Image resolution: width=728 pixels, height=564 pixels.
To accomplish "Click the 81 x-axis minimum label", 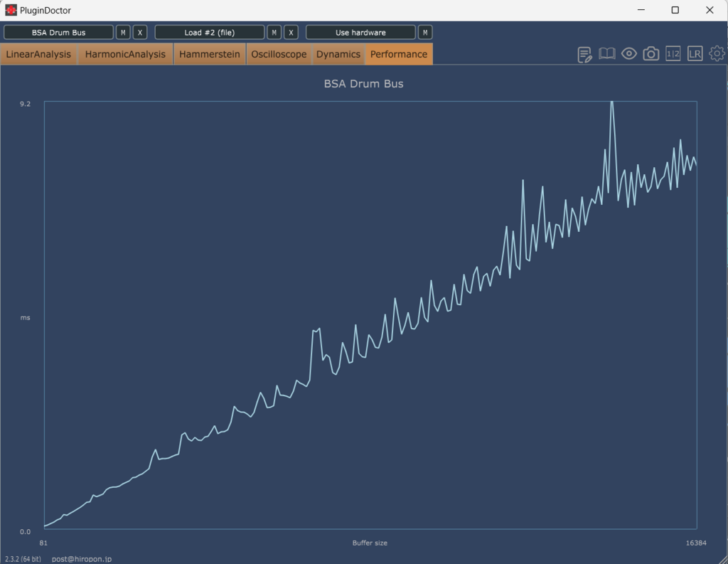I will pyautogui.click(x=43, y=543).
